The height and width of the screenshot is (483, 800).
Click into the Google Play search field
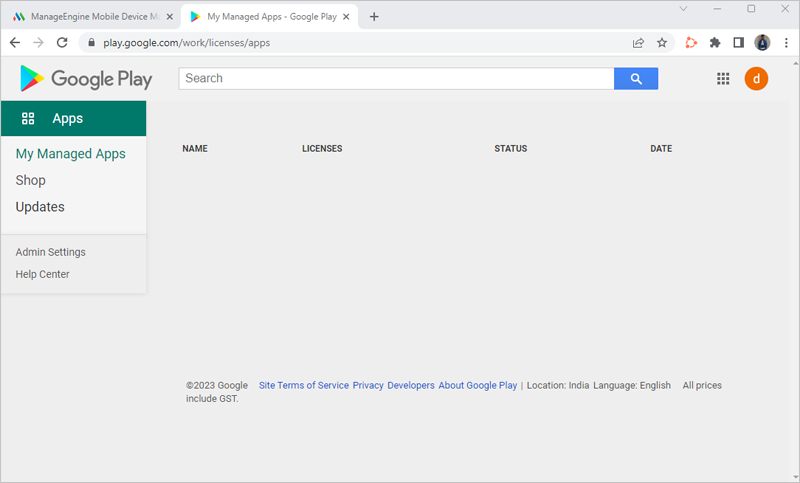click(x=395, y=79)
